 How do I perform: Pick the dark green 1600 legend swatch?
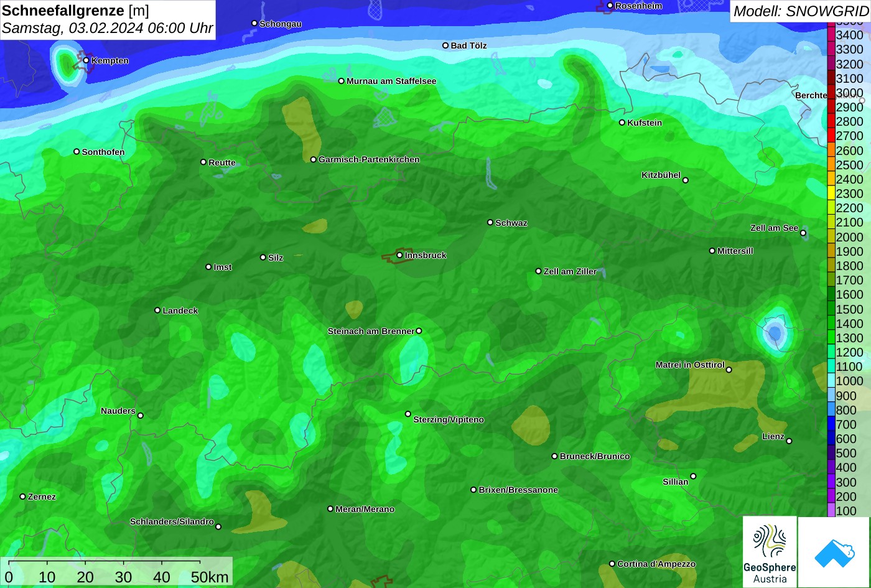click(831, 294)
